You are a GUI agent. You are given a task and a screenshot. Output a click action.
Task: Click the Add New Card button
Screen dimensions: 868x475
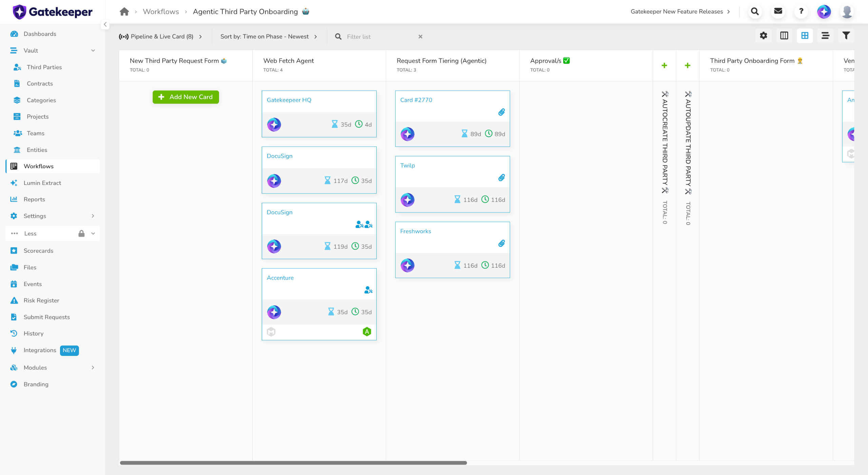click(x=185, y=97)
